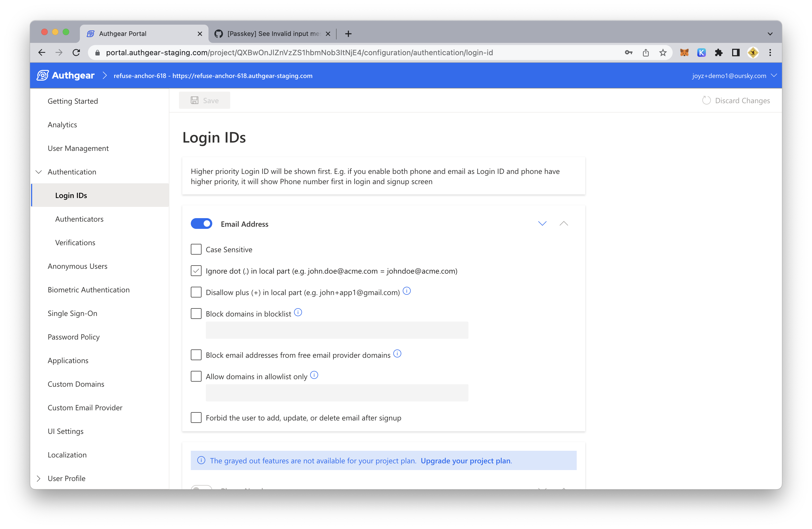Click the info icon beside Allow domains in allowlist
Screen dimensions: 812x529
pos(314,375)
